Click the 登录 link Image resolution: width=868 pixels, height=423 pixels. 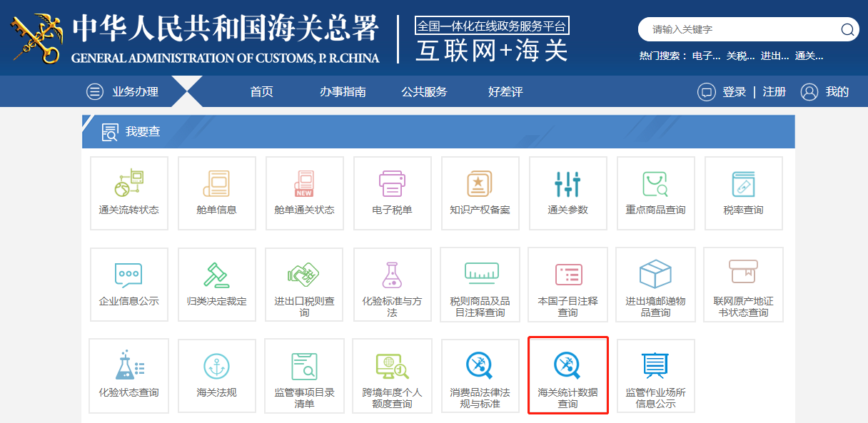pyautogui.click(x=734, y=92)
